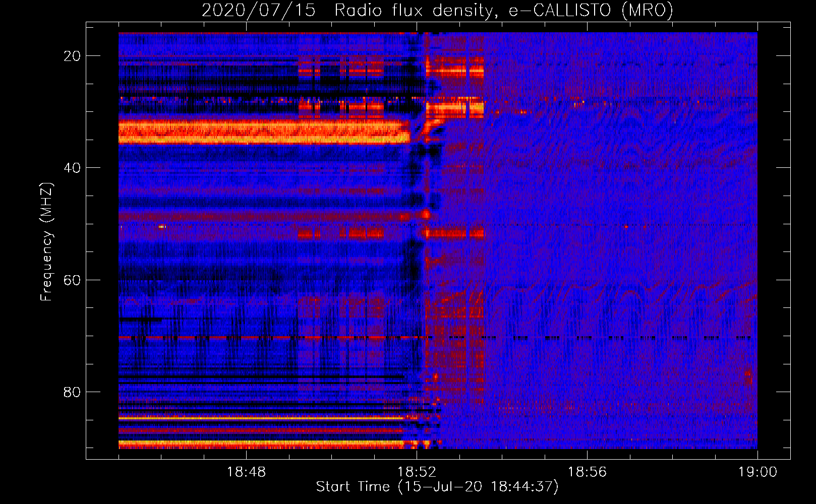Click the 60 MHz frequency tick label
Viewport: 816px width, 504px height.
pyautogui.click(x=72, y=280)
